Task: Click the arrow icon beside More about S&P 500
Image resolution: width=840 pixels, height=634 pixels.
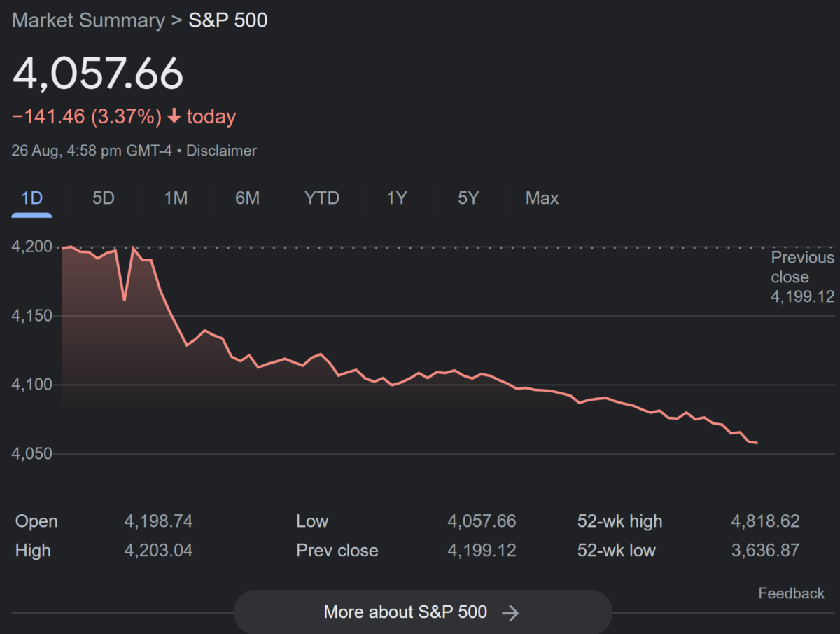Action: (511, 613)
